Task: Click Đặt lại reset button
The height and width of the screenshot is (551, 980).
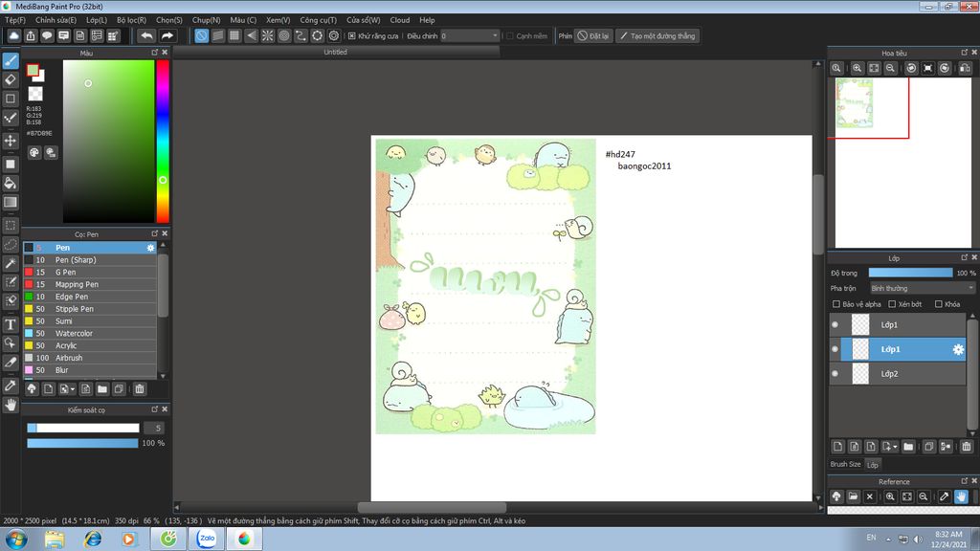Action: [593, 35]
